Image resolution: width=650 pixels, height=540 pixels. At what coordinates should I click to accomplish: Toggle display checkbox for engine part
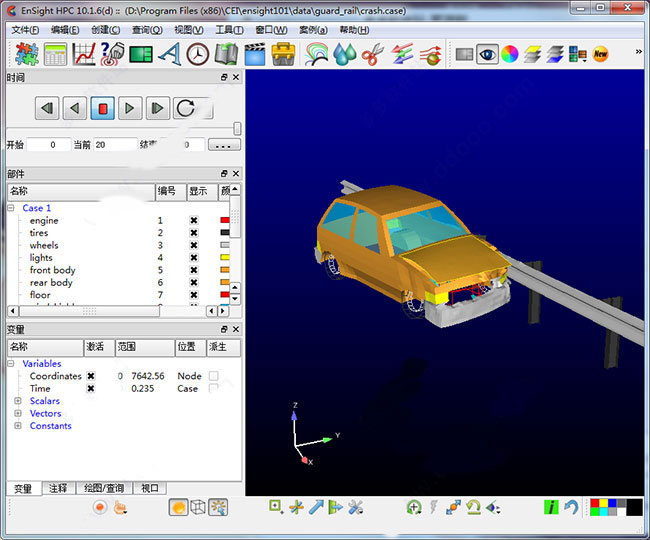194,220
